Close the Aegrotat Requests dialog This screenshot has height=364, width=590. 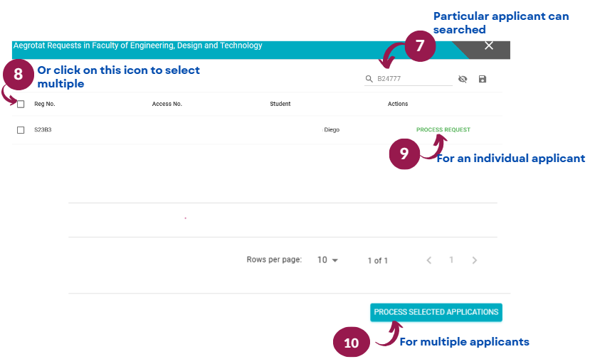[x=489, y=45]
